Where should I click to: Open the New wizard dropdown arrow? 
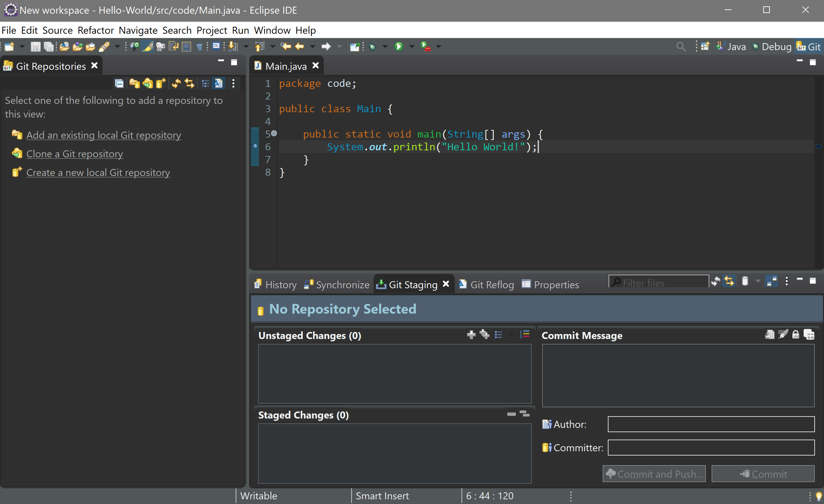point(22,46)
